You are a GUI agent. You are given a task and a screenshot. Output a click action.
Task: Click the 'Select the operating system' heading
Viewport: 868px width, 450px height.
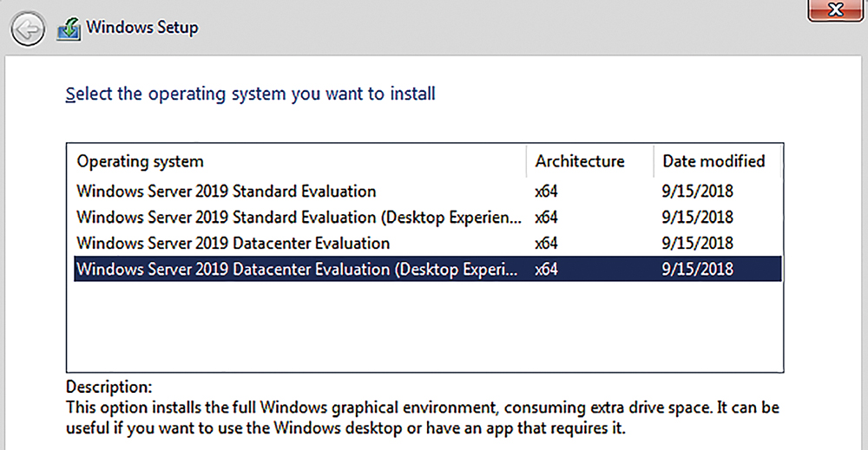pos(250,94)
